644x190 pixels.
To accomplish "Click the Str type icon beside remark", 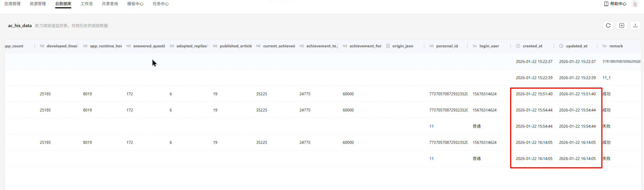I will click(x=605, y=46).
